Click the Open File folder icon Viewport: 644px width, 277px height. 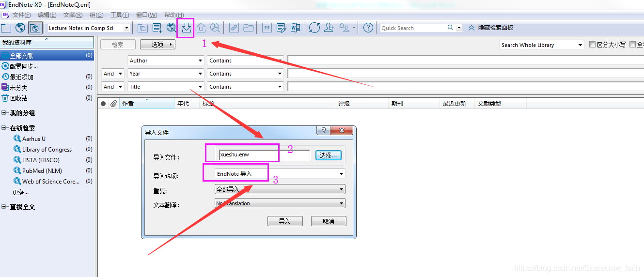(249, 28)
